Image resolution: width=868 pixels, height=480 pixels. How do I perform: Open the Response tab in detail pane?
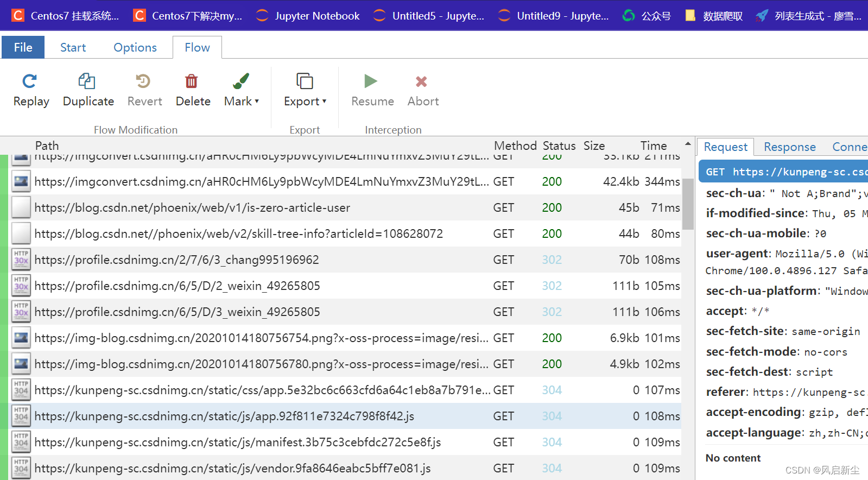click(x=789, y=147)
